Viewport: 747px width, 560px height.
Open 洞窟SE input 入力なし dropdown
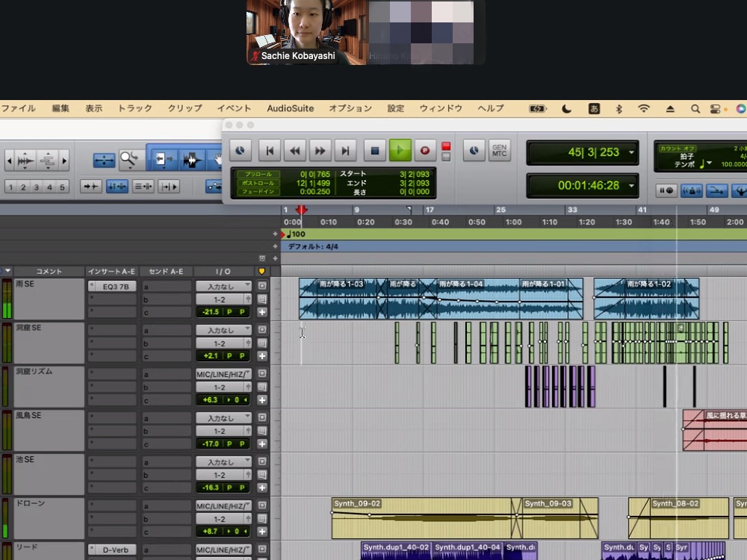(x=223, y=329)
